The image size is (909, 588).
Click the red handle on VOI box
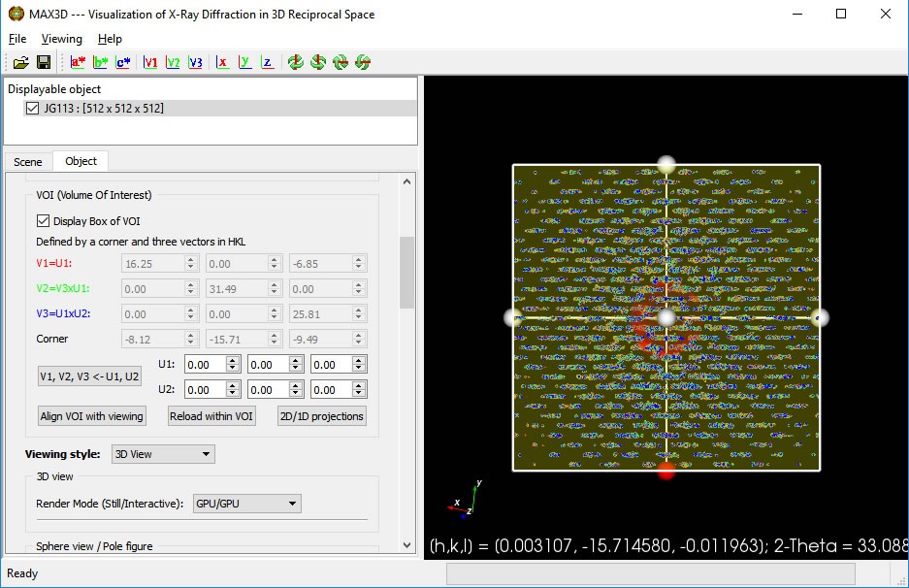(x=666, y=472)
